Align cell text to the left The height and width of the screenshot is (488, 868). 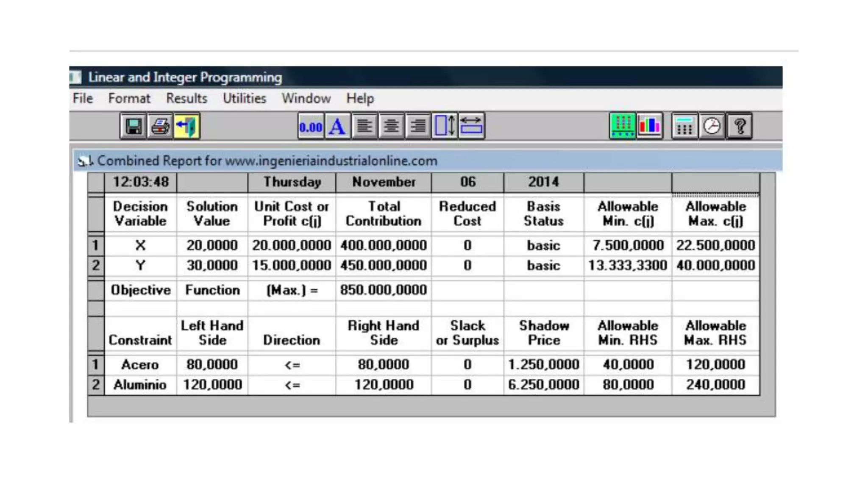364,126
